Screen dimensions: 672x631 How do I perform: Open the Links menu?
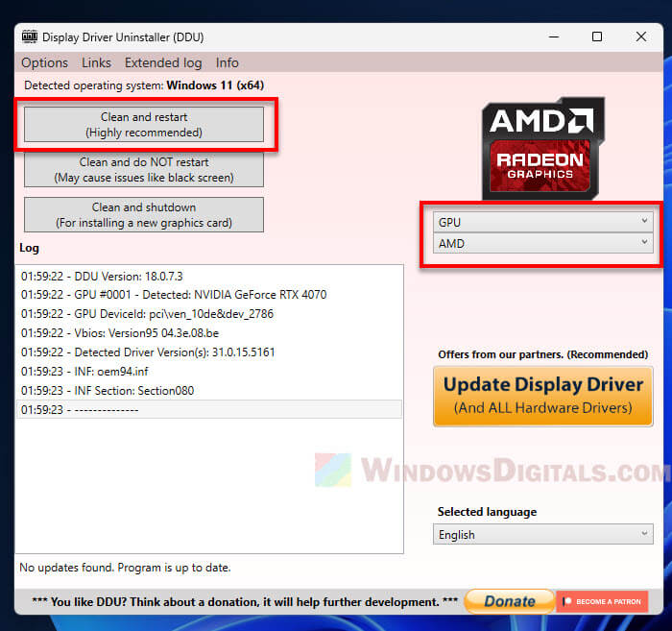tap(96, 62)
